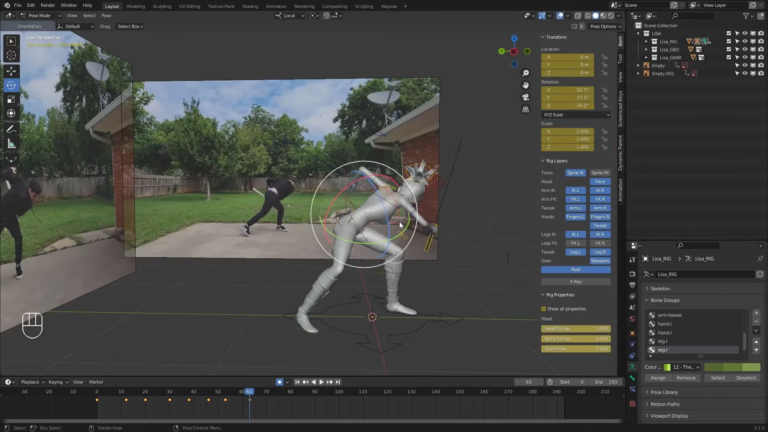The height and width of the screenshot is (432, 768).
Task: Select the Move tool in the toolbar
Action: tap(11, 71)
